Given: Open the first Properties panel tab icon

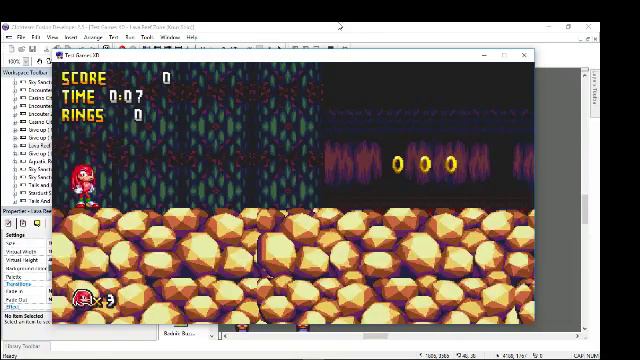Looking at the screenshot, I should pyautogui.click(x=9, y=223).
